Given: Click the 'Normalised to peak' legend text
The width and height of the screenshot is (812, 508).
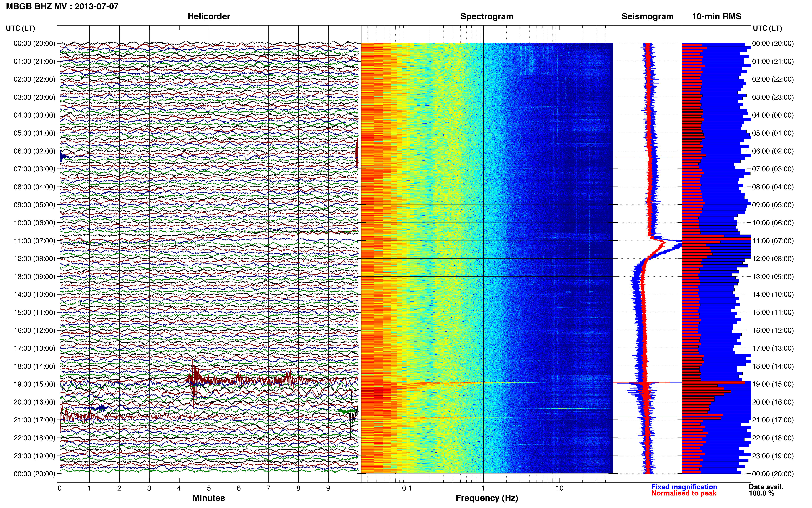Looking at the screenshot, I should click(684, 493).
